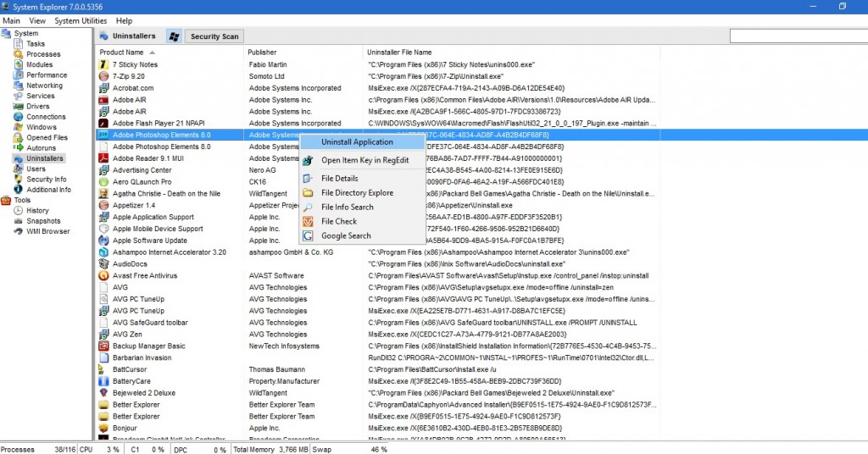Click the File Check shield icon
This screenshot has height=454, width=868.
click(x=308, y=222)
